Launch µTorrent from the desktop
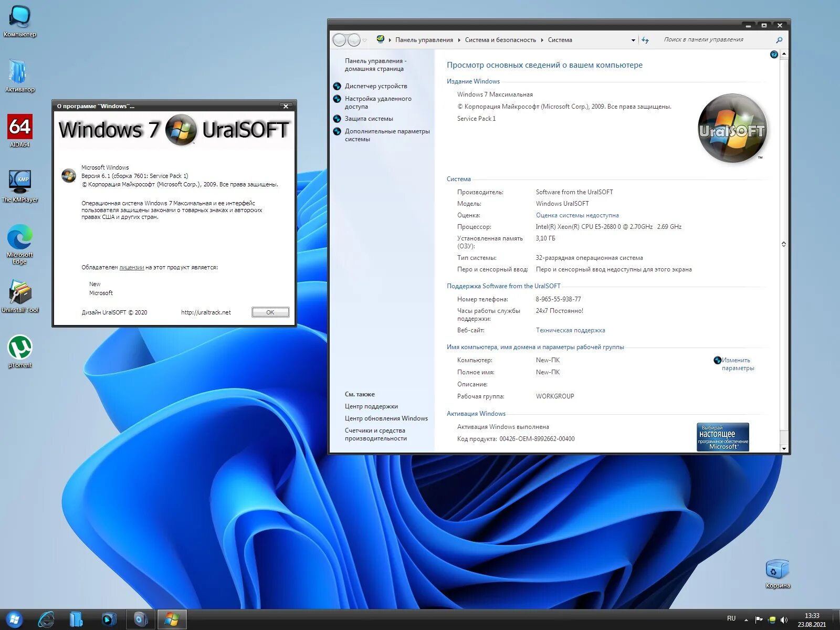 [x=20, y=351]
